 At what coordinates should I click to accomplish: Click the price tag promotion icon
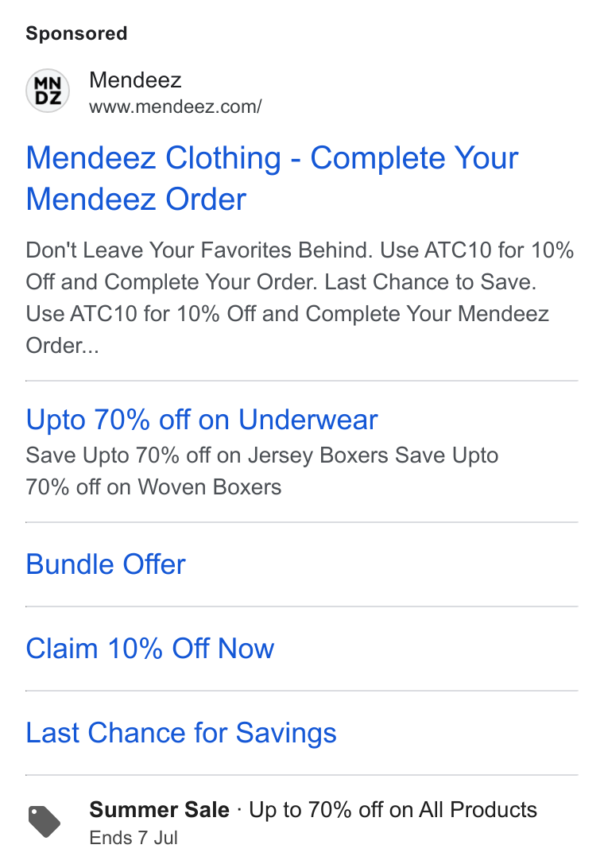point(45,822)
